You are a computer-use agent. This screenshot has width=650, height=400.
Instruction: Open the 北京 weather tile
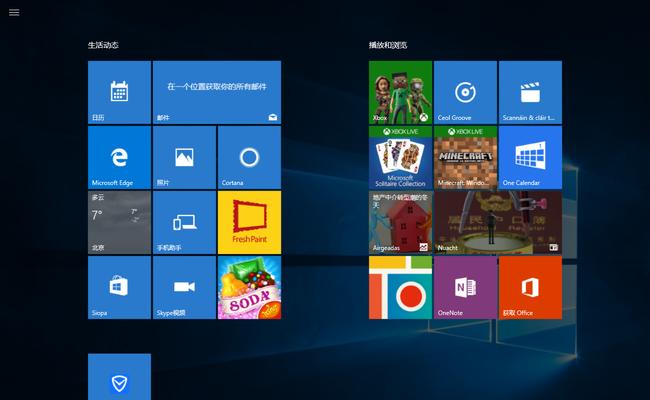(119, 223)
